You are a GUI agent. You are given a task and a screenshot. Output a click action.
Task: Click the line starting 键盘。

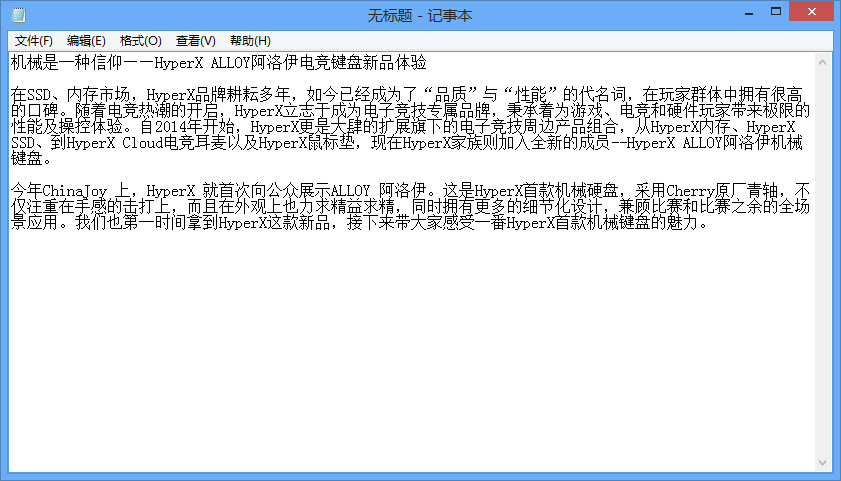point(31,159)
